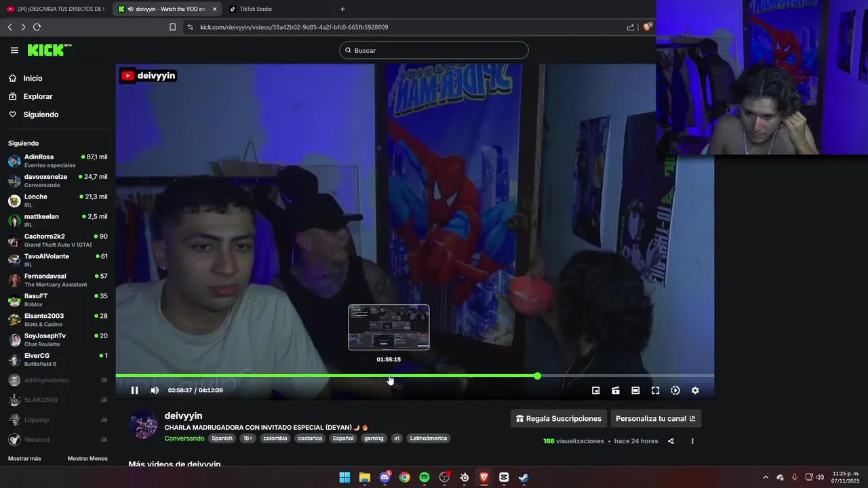
Task: Open playback speed control
Action: point(675,390)
